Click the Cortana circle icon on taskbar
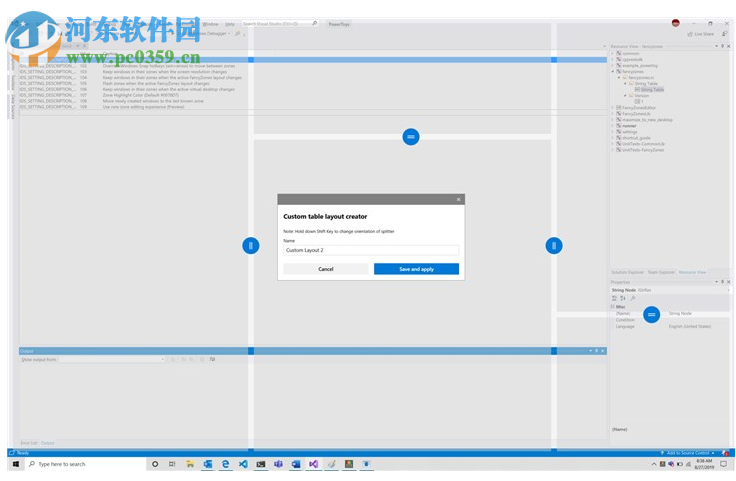The image size is (736, 481). 155,464
